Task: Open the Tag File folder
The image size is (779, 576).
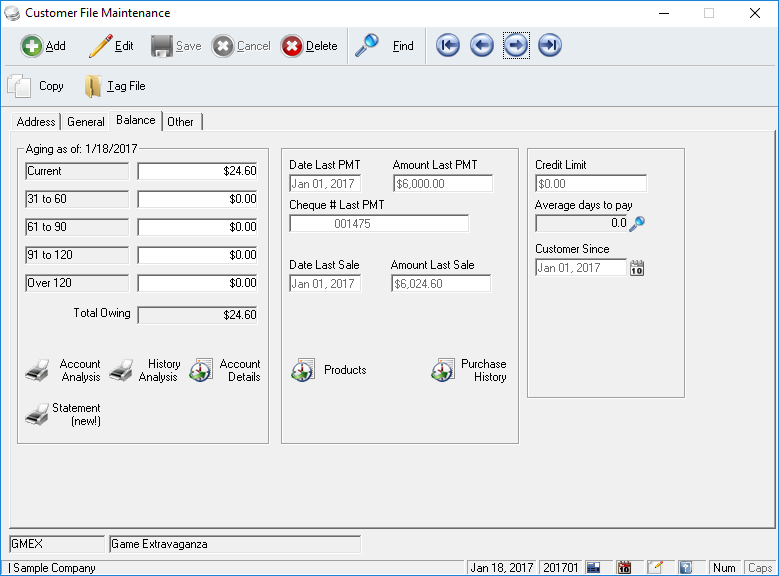Action: [x=93, y=87]
